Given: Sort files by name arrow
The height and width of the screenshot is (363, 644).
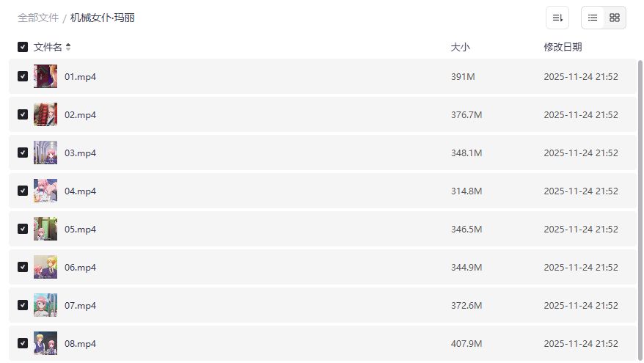Looking at the screenshot, I should pyautogui.click(x=68, y=47).
